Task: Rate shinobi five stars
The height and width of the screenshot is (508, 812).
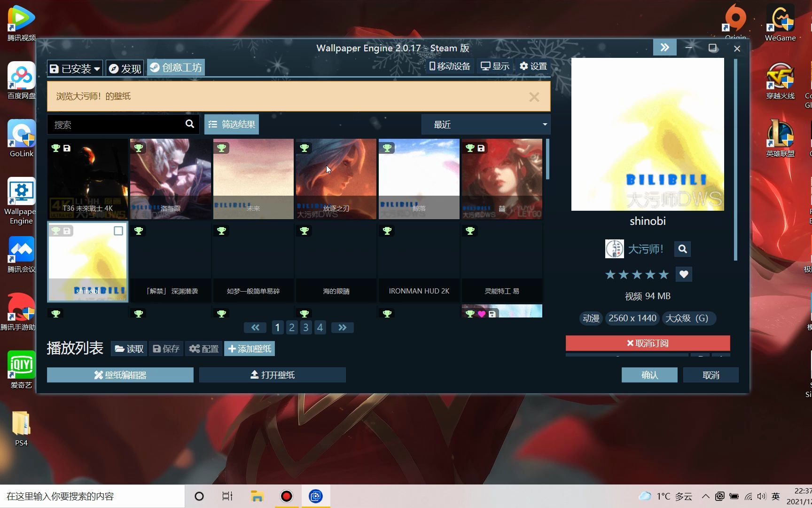Action: (x=664, y=274)
